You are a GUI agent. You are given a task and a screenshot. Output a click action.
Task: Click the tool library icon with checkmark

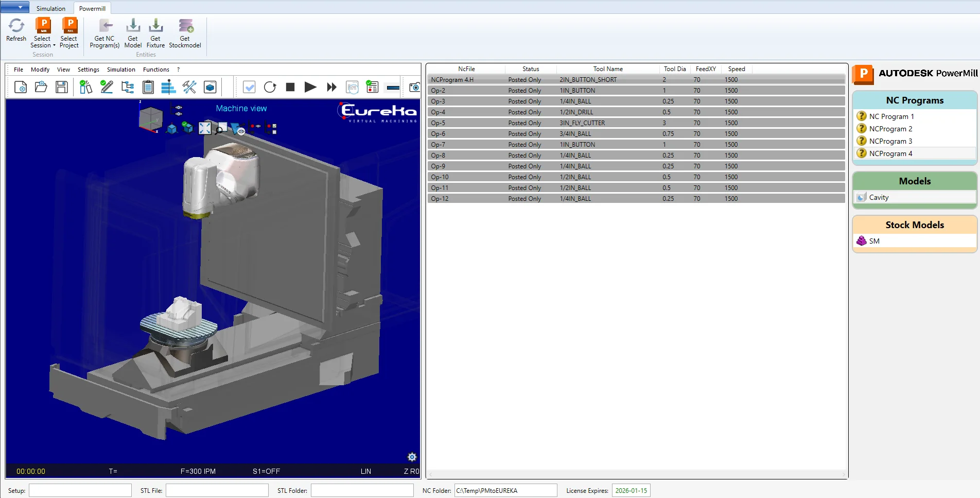(x=86, y=87)
